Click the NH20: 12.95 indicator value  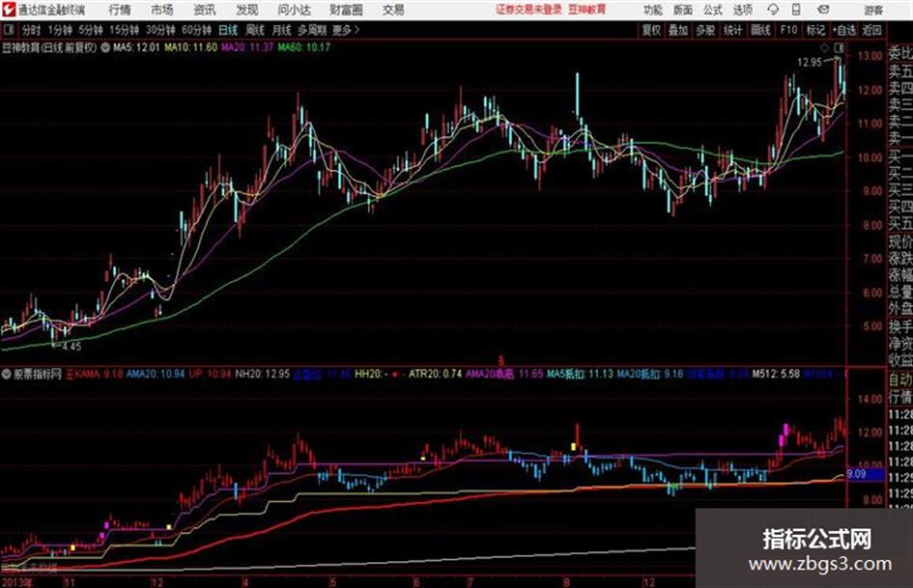tap(262, 374)
